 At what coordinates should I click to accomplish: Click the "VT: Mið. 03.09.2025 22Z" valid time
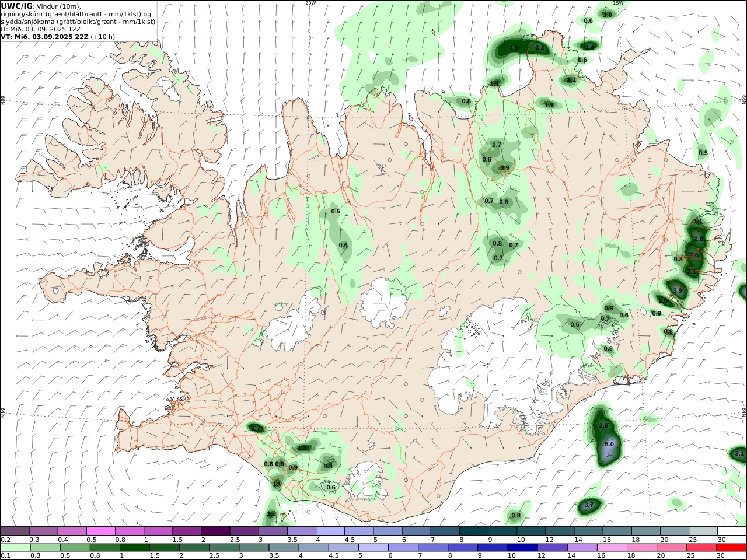tap(44, 36)
